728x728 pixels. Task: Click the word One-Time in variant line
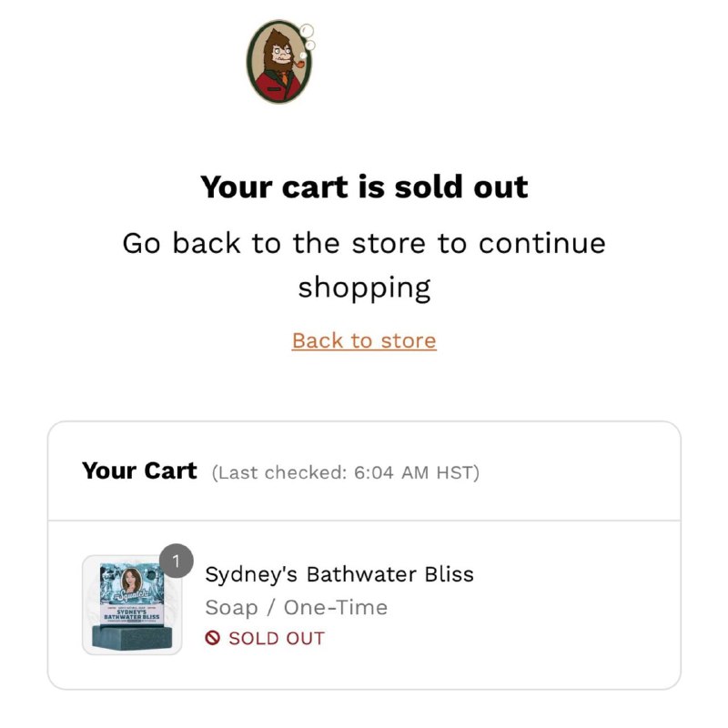[336, 607]
